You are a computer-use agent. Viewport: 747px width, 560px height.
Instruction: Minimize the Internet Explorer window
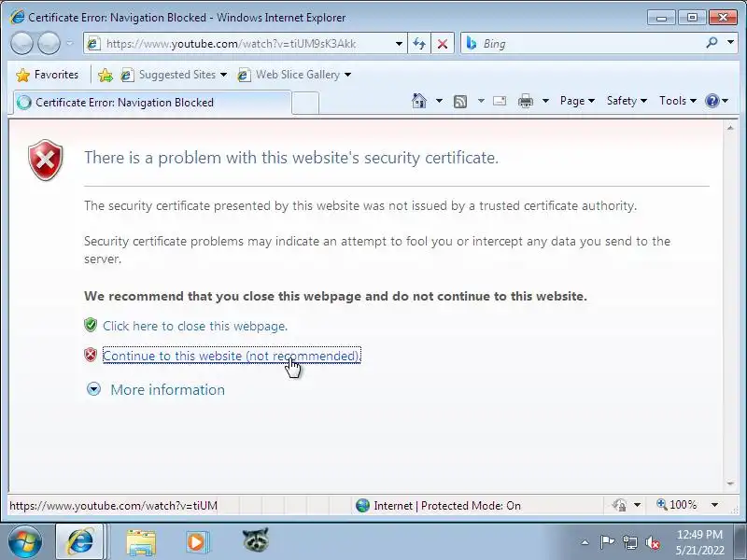661,18
